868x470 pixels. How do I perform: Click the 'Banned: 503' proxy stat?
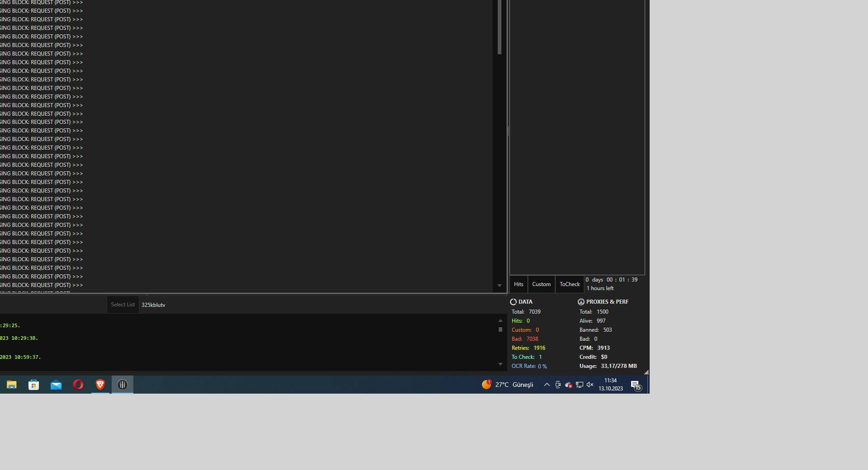596,330
